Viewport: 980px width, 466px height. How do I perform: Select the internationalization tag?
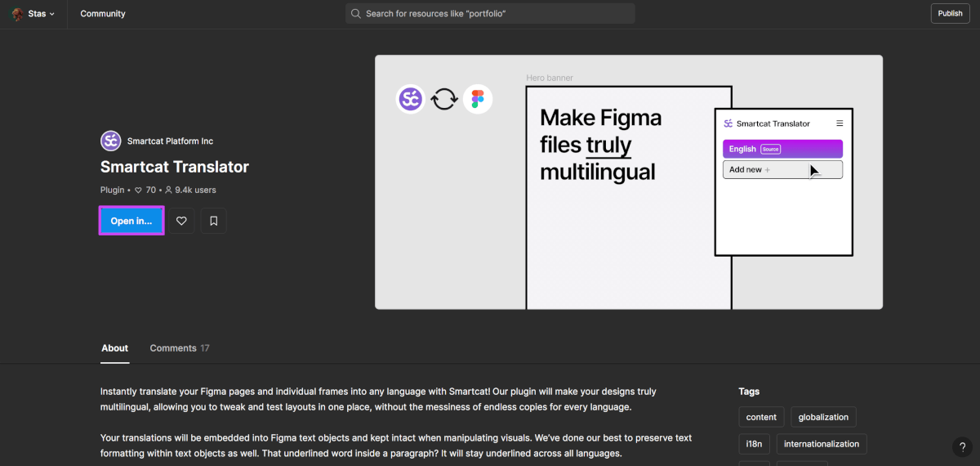click(822, 444)
